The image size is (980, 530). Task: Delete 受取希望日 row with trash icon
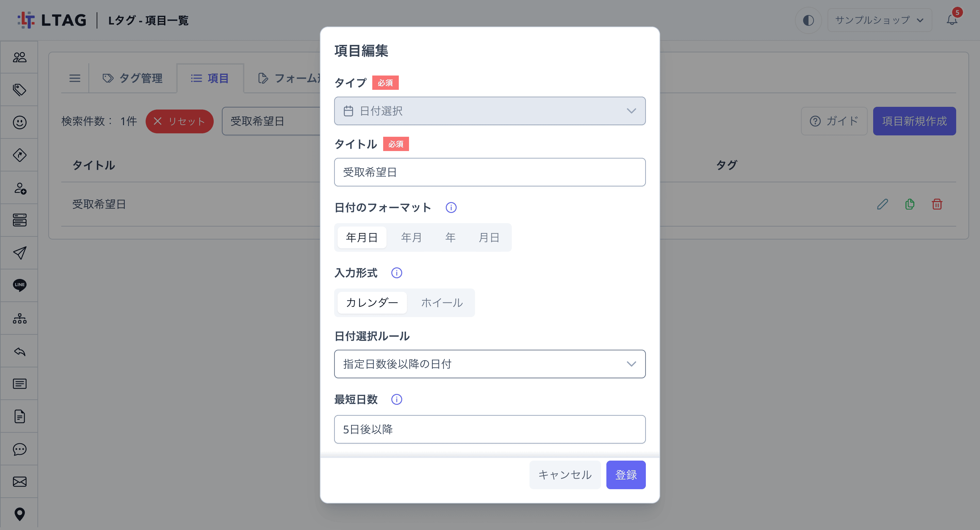tap(937, 204)
